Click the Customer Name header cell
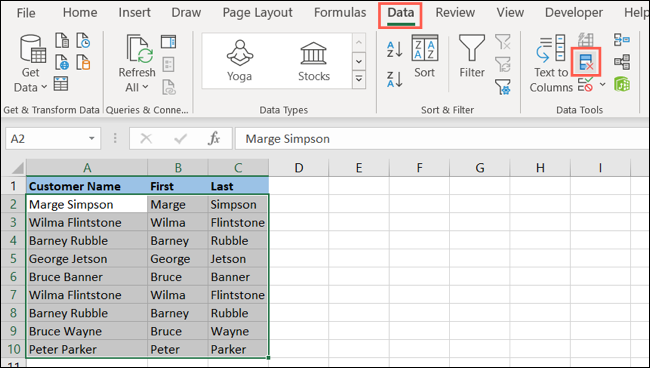 click(x=87, y=186)
